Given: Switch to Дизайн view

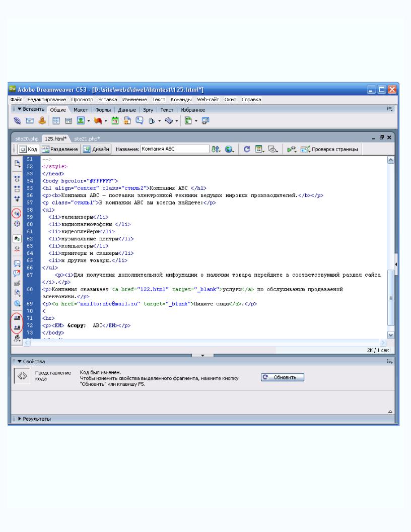Looking at the screenshot, I should pyautogui.click(x=96, y=149).
